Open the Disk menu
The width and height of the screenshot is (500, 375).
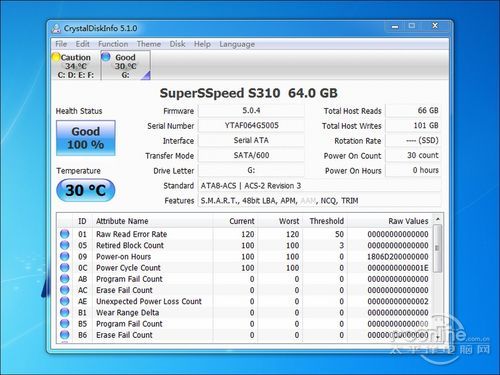coord(177,44)
